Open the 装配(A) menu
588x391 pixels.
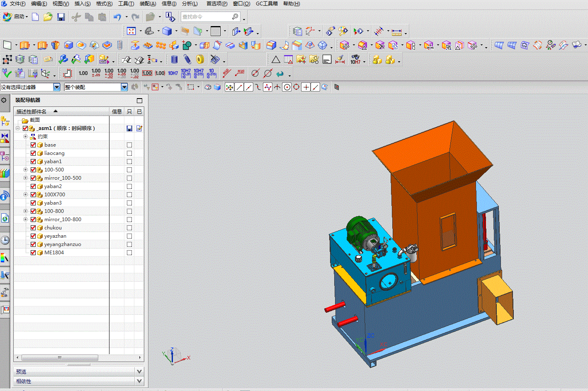pos(148,4)
